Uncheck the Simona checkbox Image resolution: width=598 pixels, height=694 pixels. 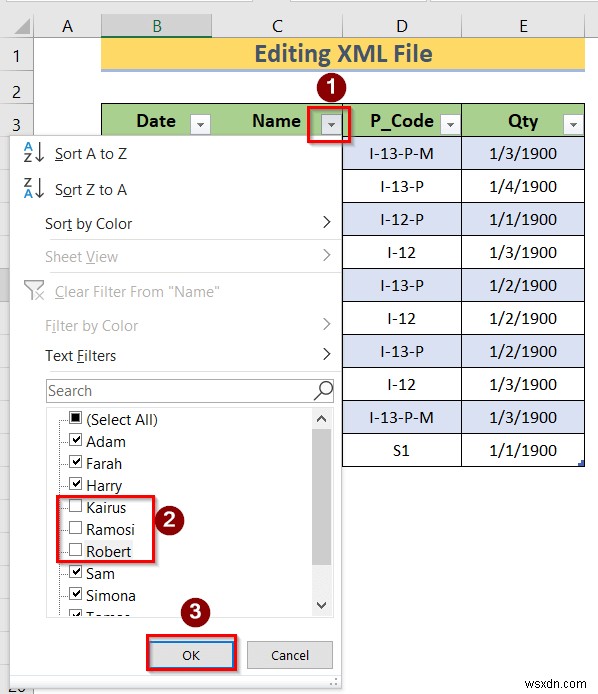pos(76,594)
